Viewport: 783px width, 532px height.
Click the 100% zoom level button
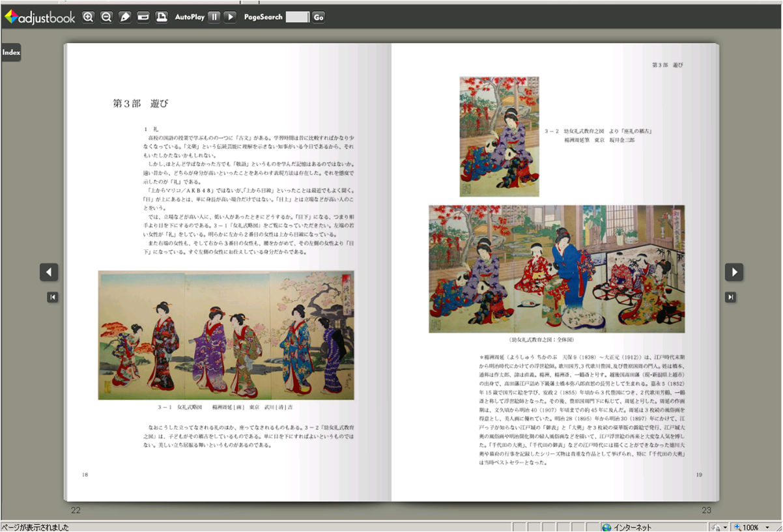pyautogui.click(x=747, y=527)
